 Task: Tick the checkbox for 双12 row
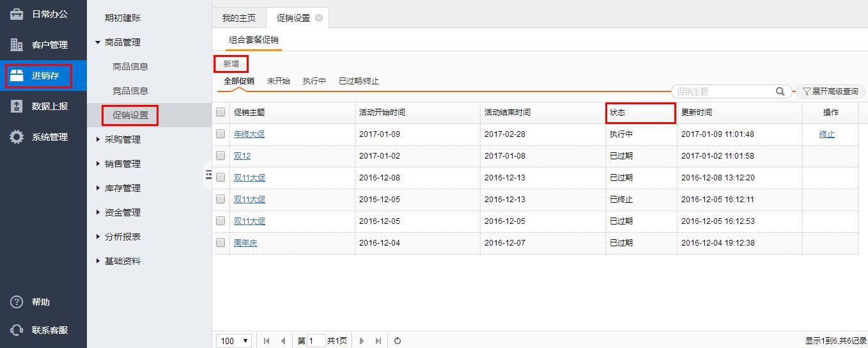[x=221, y=155]
